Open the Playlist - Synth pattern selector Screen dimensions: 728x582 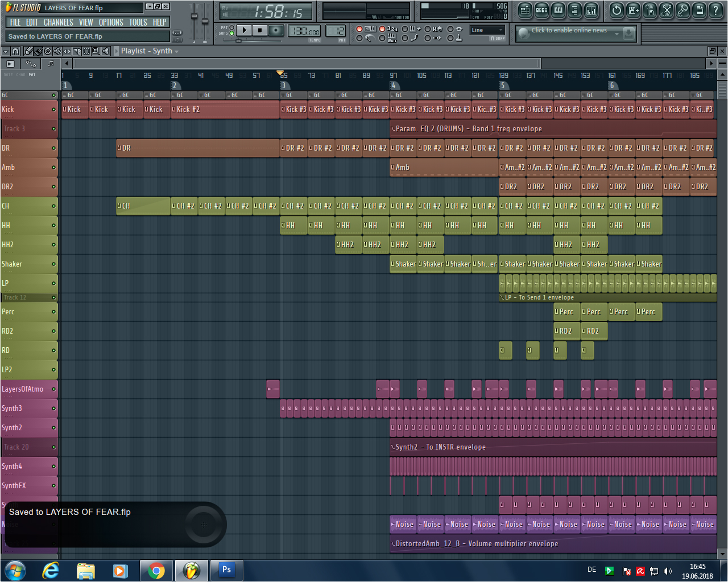tap(150, 51)
